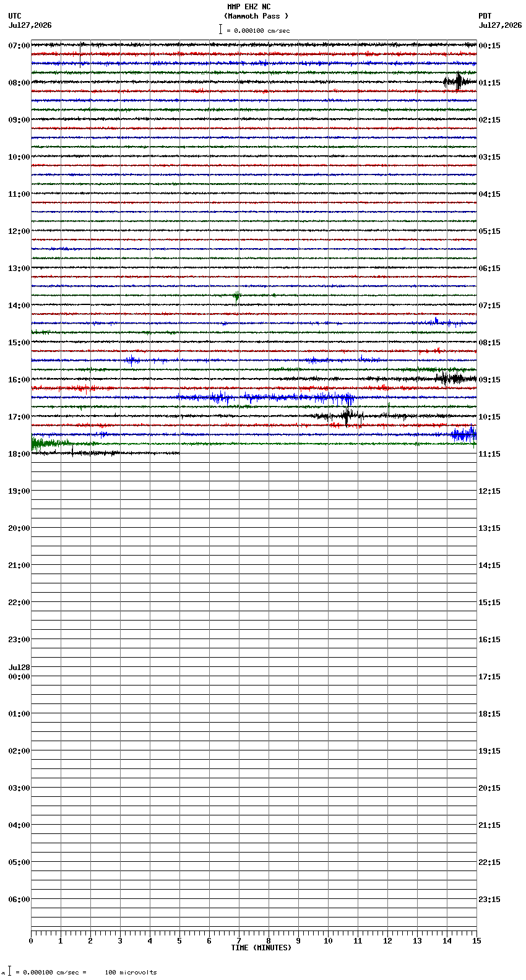Click the minute 0 axis tick label
Viewport: 526px width, 980px height.
pos(31,941)
